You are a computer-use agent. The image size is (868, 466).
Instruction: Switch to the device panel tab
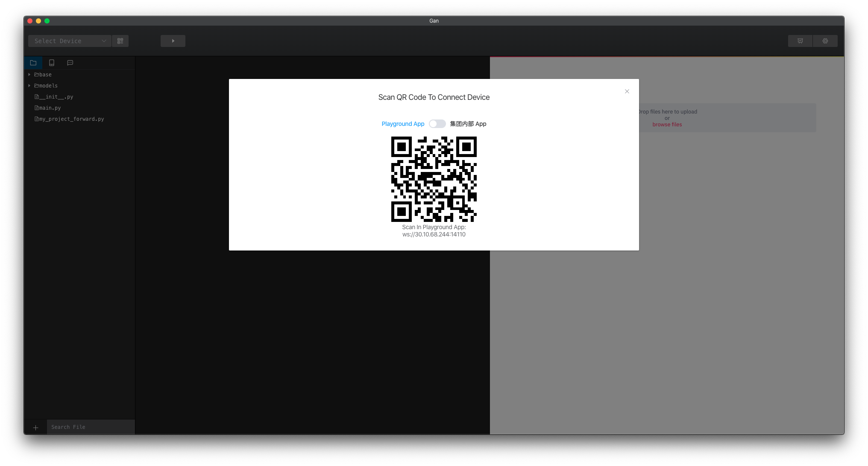click(x=52, y=63)
